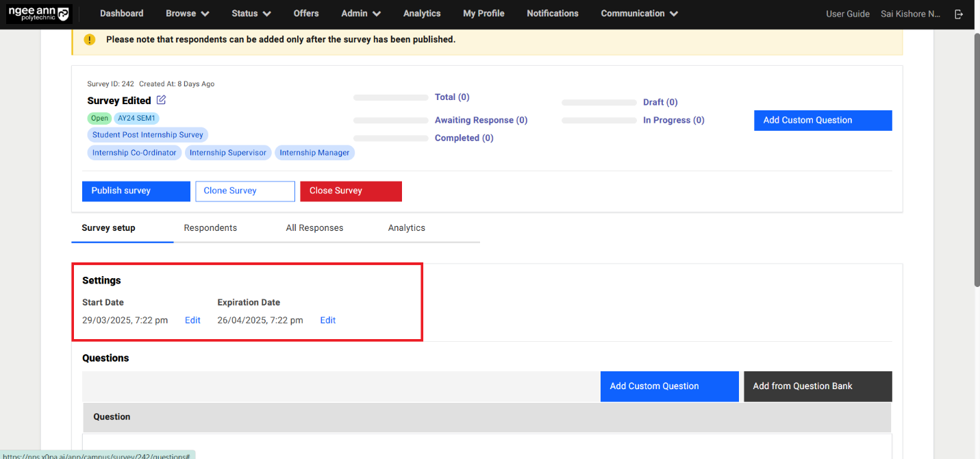Viewport: 980px width, 459px height.
Task: Open the All Responses tab
Action: coord(314,228)
